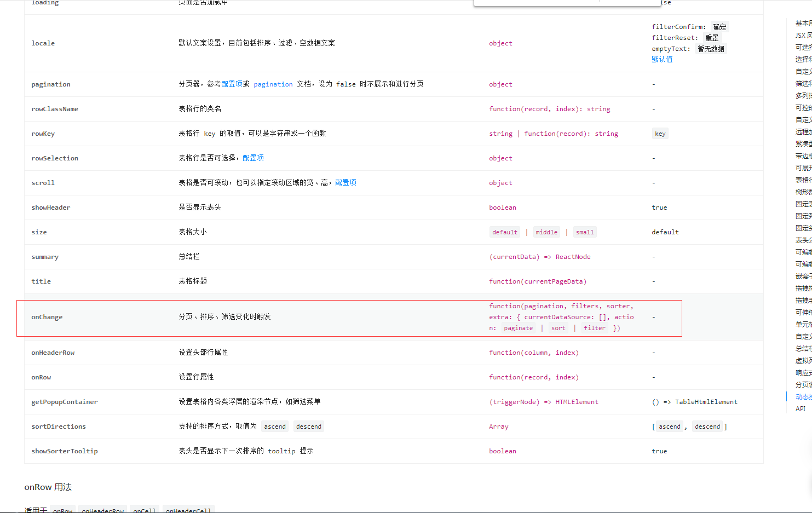Click the scroll property name

pos(43,183)
